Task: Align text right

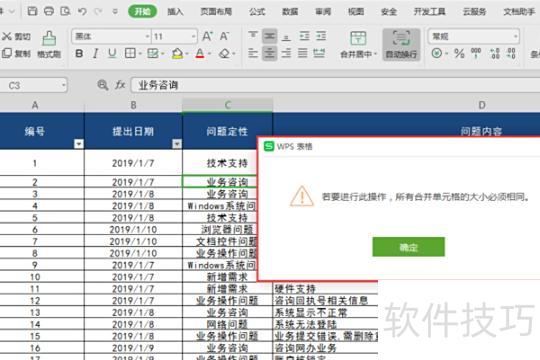Action: point(286,53)
